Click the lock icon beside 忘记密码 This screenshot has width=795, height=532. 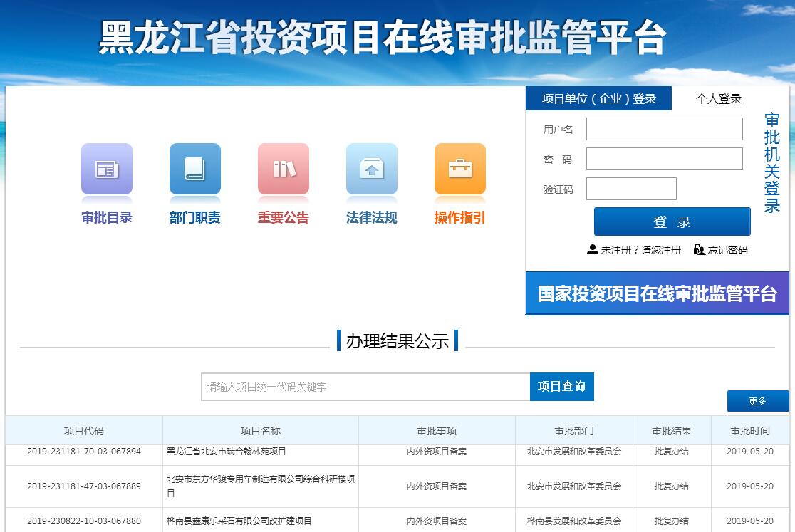tap(699, 249)
